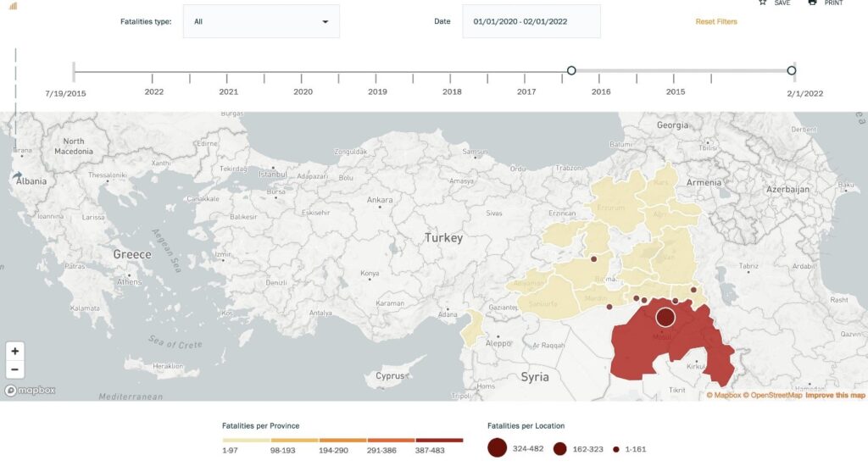The height and width of the screenshot is (466, 868).
Task: Click the 1-97 pale yellow legend swatch
Action: (x=247, y=441)
